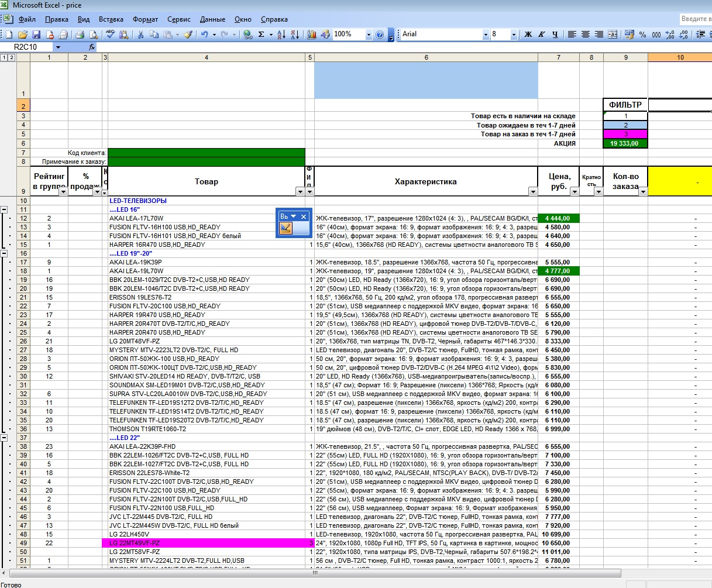Open the Вставка menu
Image resolution: width=712 pixels, height=588 pixels.
pos(111,19)
